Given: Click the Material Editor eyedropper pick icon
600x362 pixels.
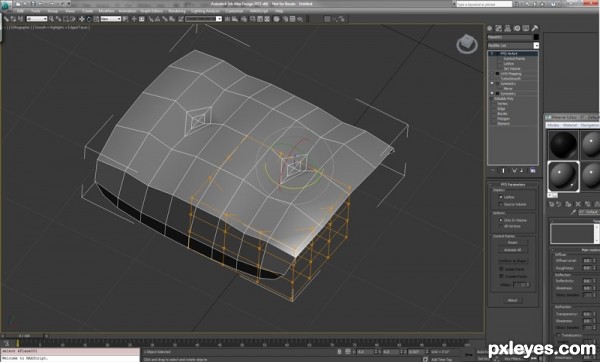Looking at the screenshot, I should [574, 212].
